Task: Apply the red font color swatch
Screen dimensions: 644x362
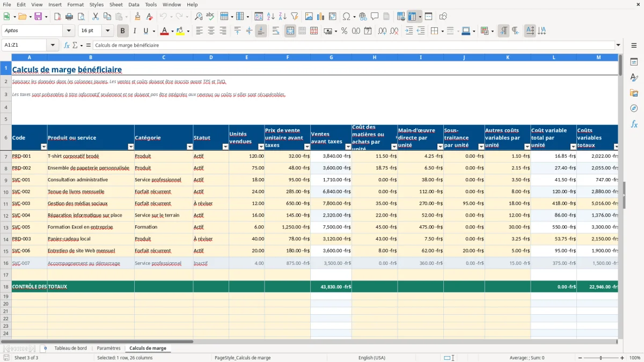Action: (x=164, y=32)
